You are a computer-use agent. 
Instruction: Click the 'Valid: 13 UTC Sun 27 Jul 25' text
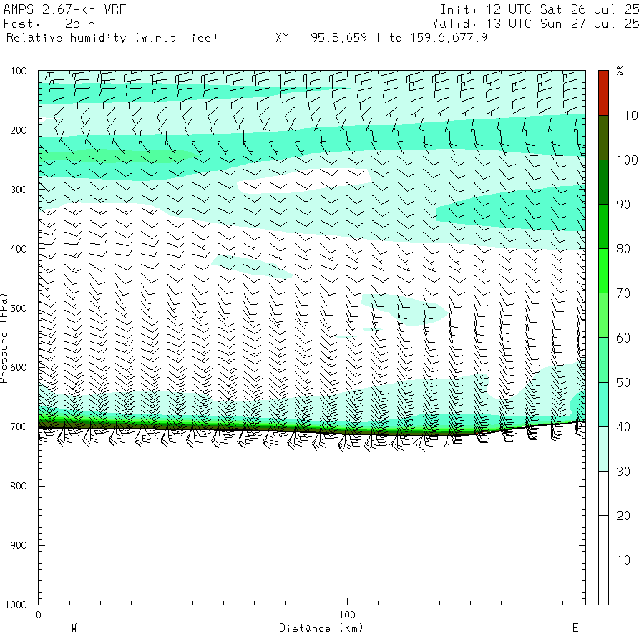pyautogui.click(x=535, y=24)
